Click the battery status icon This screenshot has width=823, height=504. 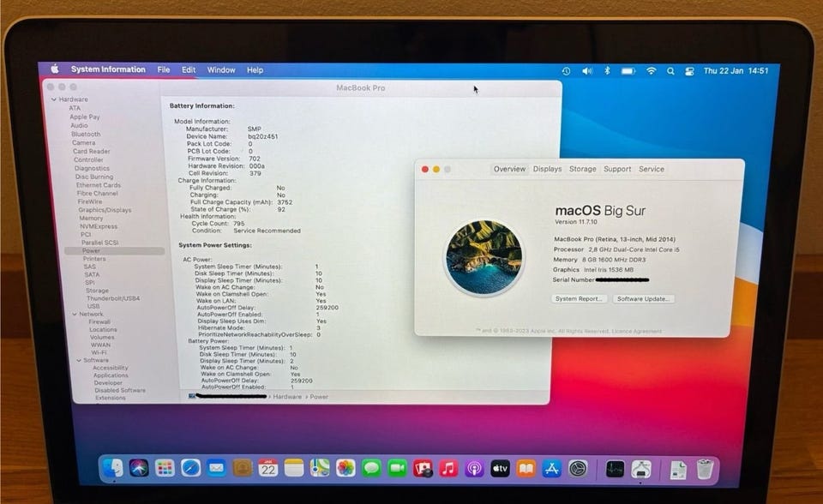[x=628, y=71]
